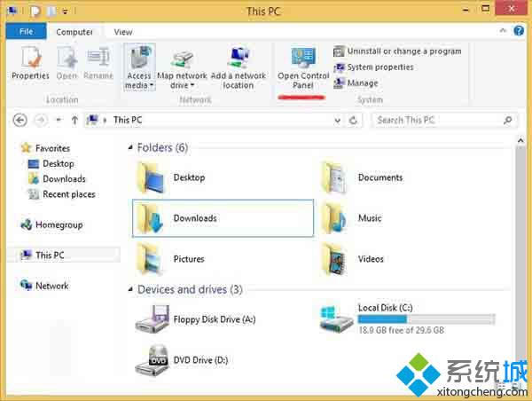Viewport: 532px width, 401px height.
Task: Click System properties in the ribbon
Action: point(373,67)
